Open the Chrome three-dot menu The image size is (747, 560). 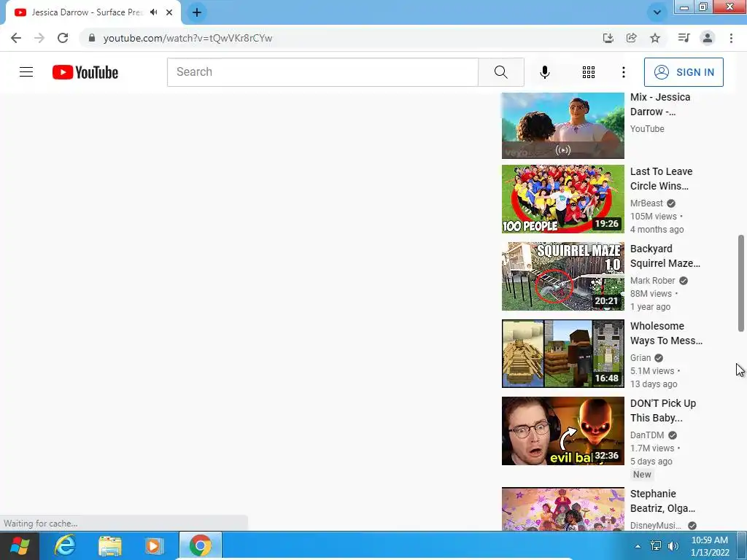pyautogui.click(x=731, y=38)
